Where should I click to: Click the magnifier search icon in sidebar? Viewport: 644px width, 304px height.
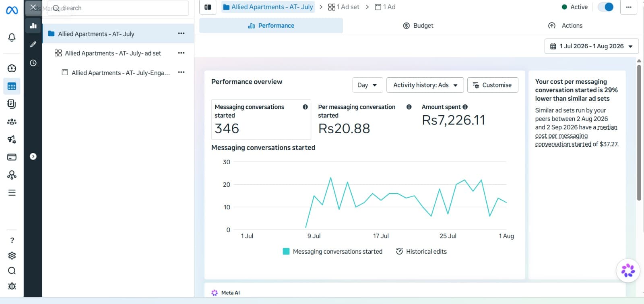coord(12,271)
